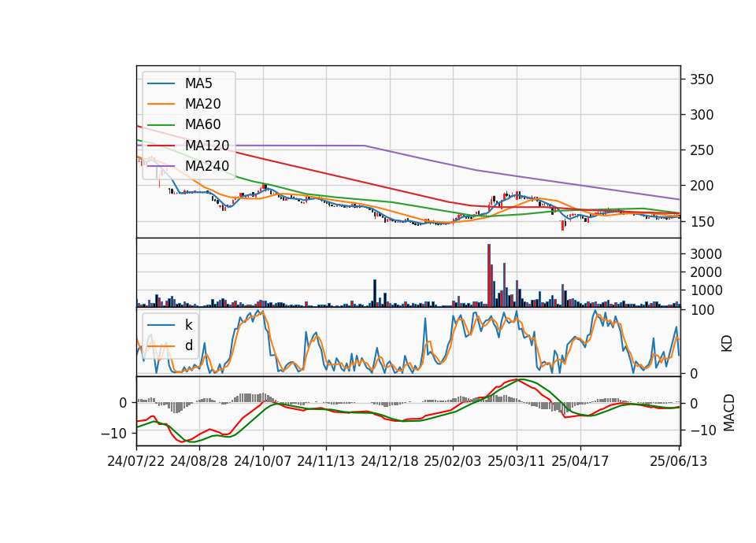
Task: Select the 150 price axis tick label
Action: [702, 222]
